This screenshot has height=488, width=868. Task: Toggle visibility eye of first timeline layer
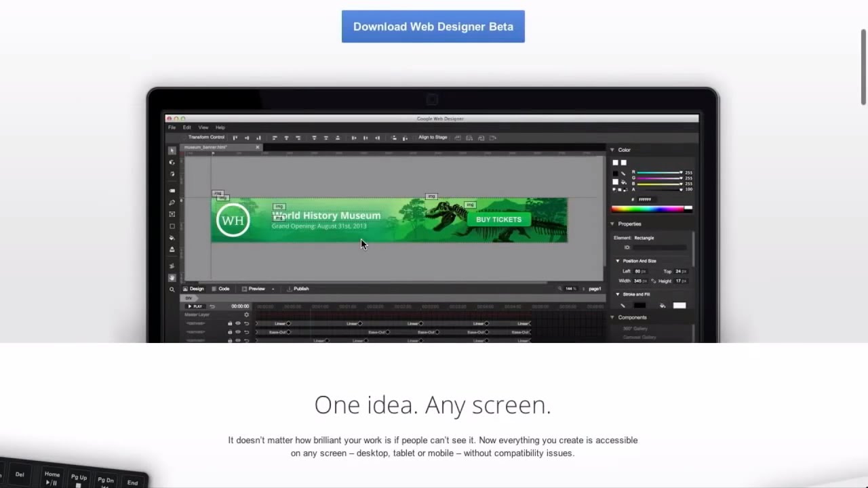click(x=238, y=323)
